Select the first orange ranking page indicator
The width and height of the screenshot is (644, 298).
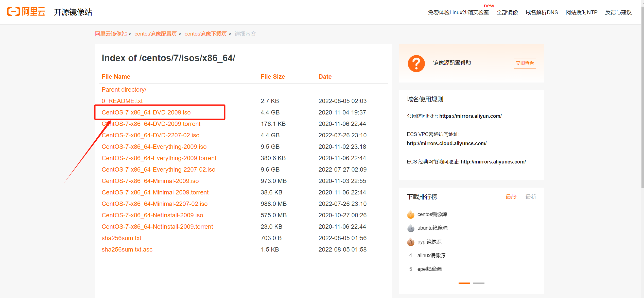click(464, 283)
